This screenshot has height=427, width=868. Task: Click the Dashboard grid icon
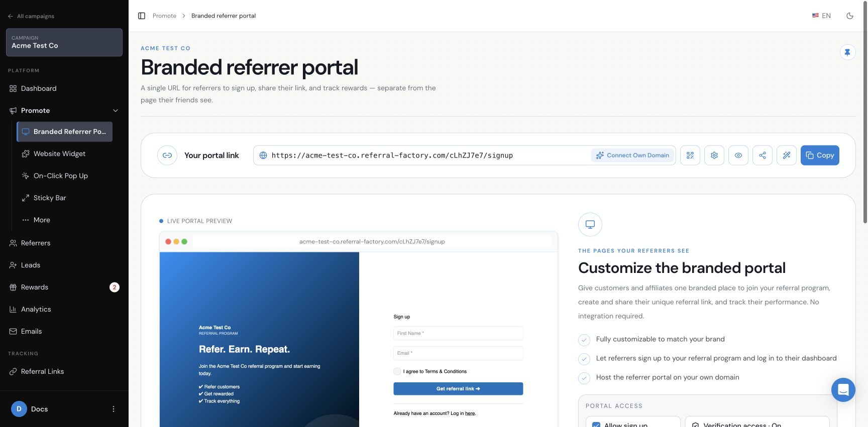[x=13, y=88]
